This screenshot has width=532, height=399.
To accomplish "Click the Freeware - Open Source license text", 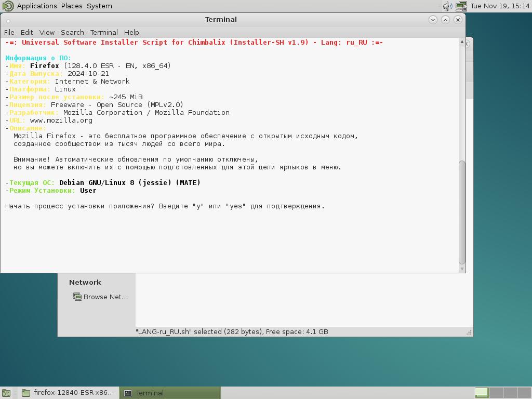I will click(x=117, y=105).
